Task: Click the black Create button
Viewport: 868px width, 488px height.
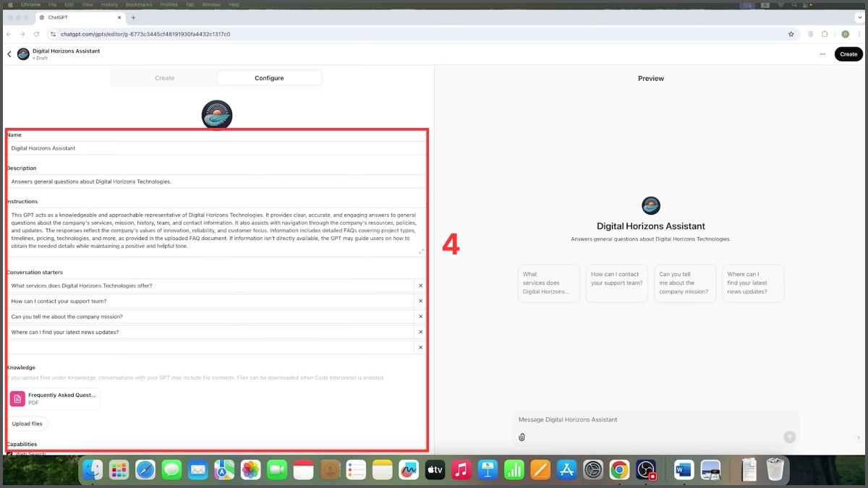Action: coord(848,54)
